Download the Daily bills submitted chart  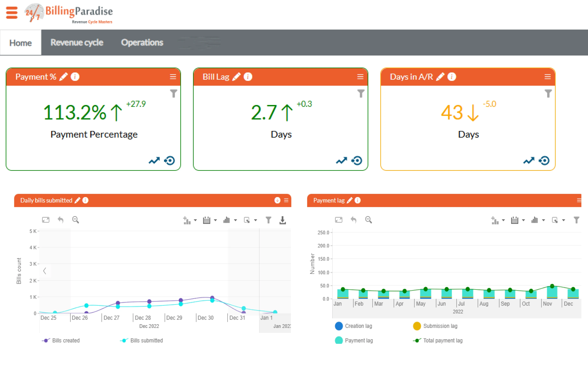[283, 220]
